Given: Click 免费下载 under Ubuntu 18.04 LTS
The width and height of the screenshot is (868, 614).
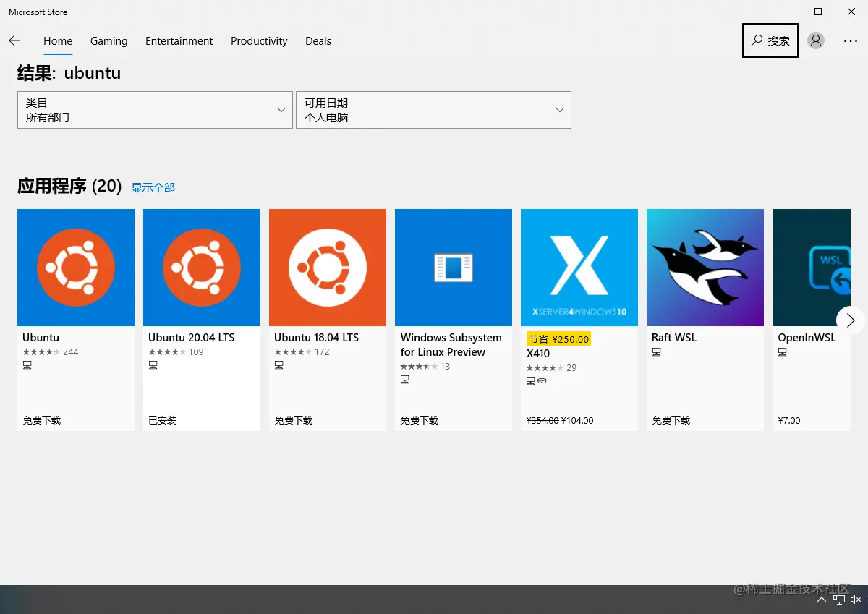Looking at the screenshot, I should click(293, 420).
